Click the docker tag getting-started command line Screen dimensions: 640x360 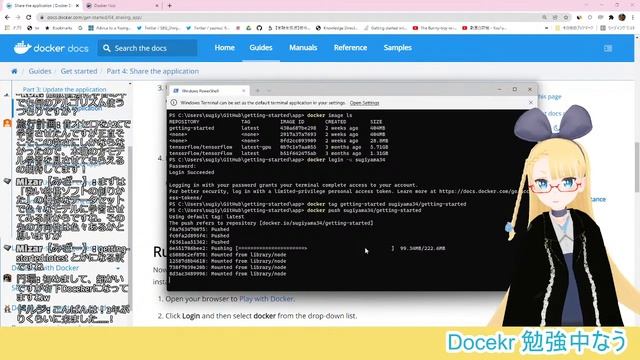click(x=317, y=204)
